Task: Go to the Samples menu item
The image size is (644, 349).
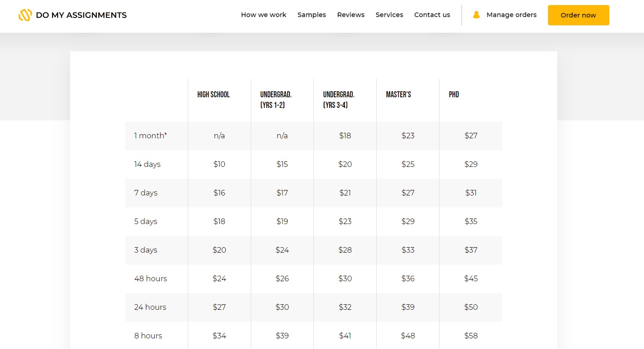Action: 312,15
